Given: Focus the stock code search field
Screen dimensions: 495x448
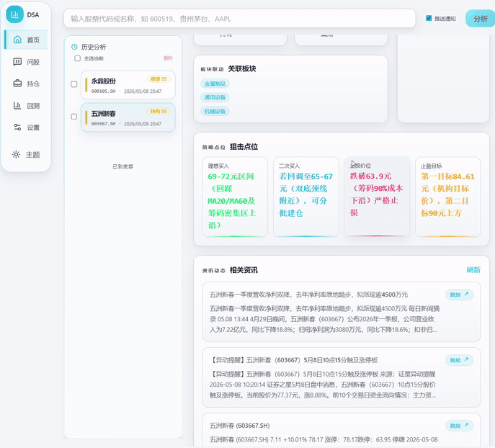Looking at the screenshot, I should pos(240,19).
